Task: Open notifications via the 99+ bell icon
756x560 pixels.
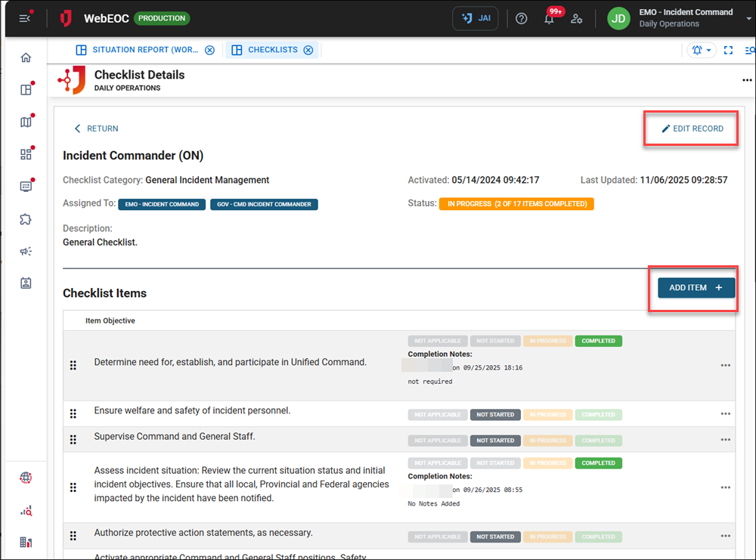Action: [x=549, y=17]
